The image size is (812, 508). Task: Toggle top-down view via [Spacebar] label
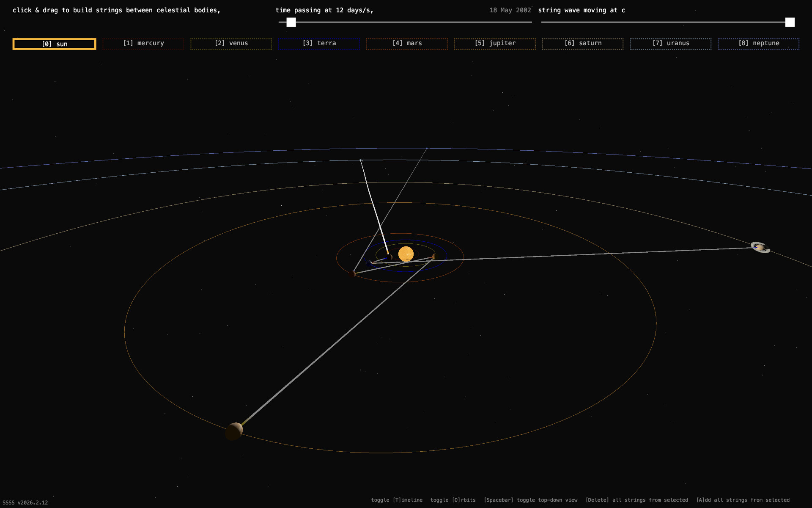(x=530, y=500)
